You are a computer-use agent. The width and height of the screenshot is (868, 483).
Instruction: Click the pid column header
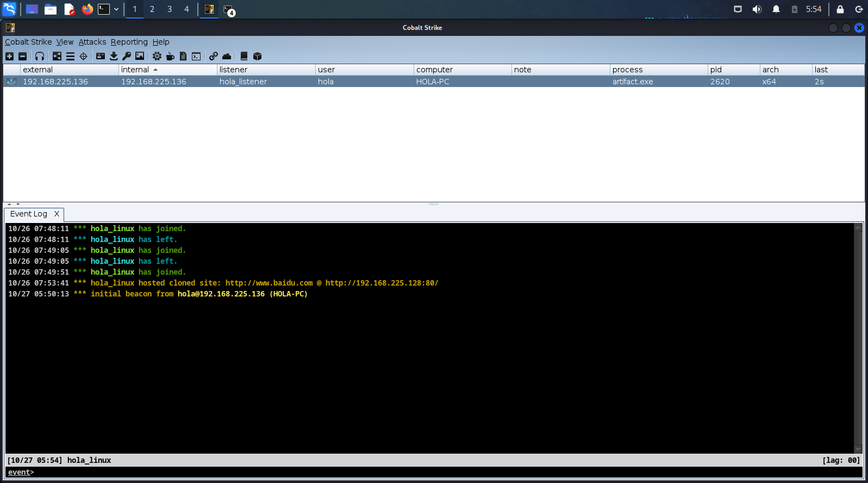[x=734, y=70]
